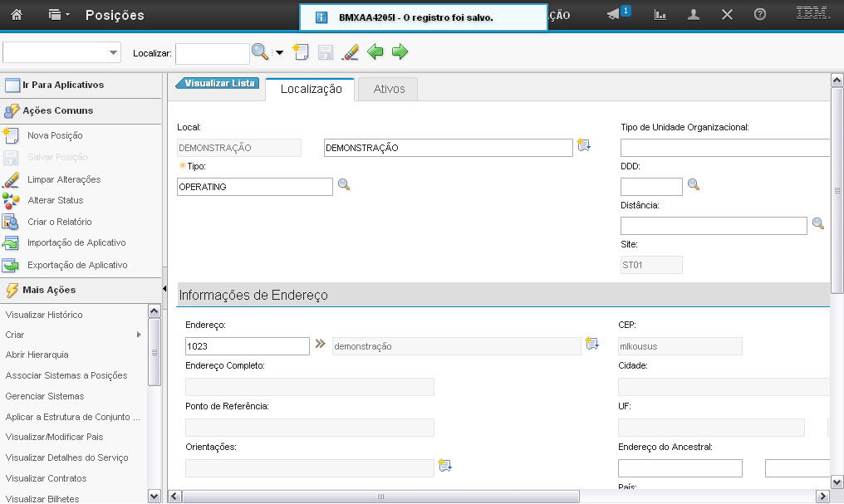The width and height of the screenshot is (844, 504).
Task: Click Alterar Status in common actions
Action: tap(55, 200)
